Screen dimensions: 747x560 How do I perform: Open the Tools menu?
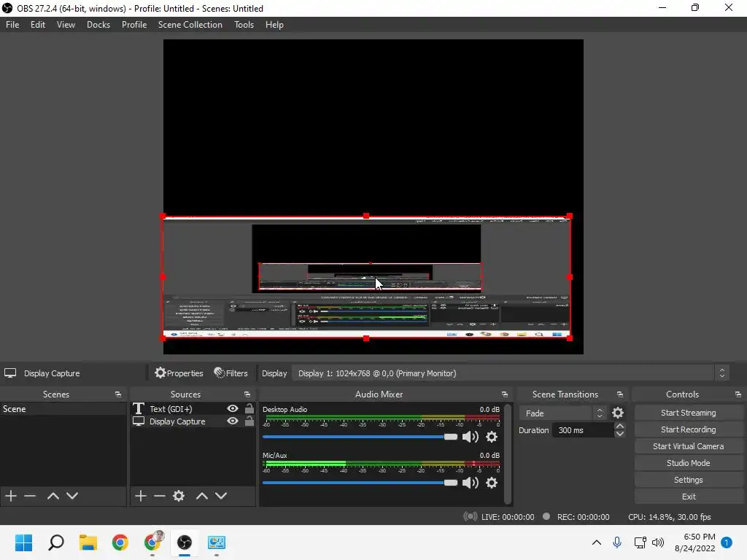[244, 25]
